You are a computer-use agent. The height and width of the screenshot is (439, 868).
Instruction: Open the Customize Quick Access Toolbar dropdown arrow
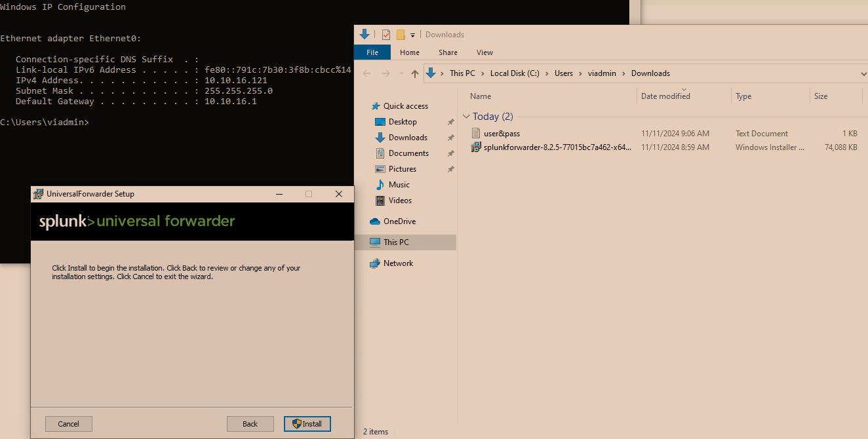click(412, 35)
